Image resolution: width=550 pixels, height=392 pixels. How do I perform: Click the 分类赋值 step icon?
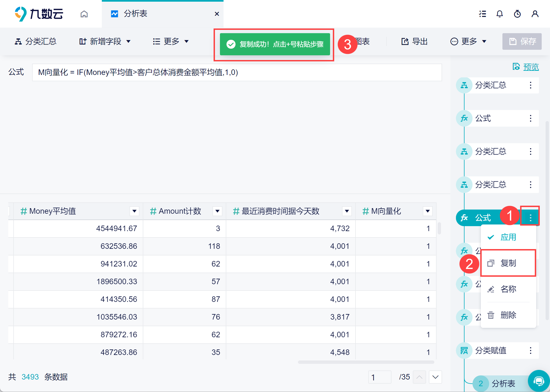[x=464, y=351]
